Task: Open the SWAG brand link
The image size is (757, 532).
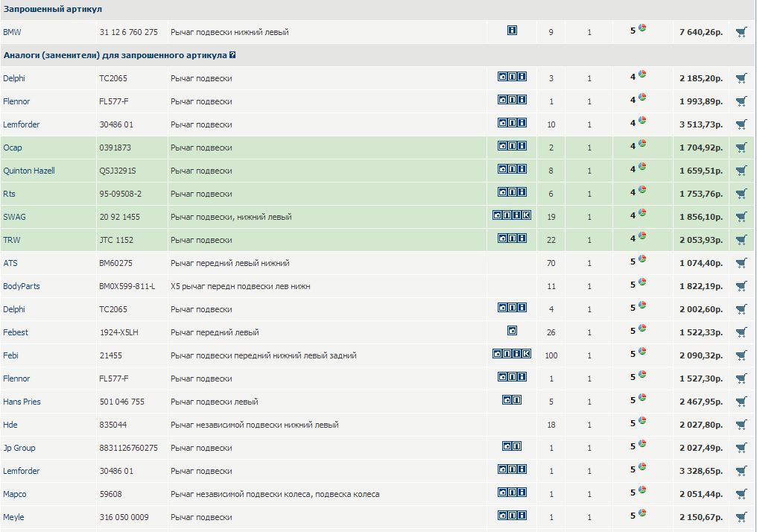Action: [x=14, y=218]
